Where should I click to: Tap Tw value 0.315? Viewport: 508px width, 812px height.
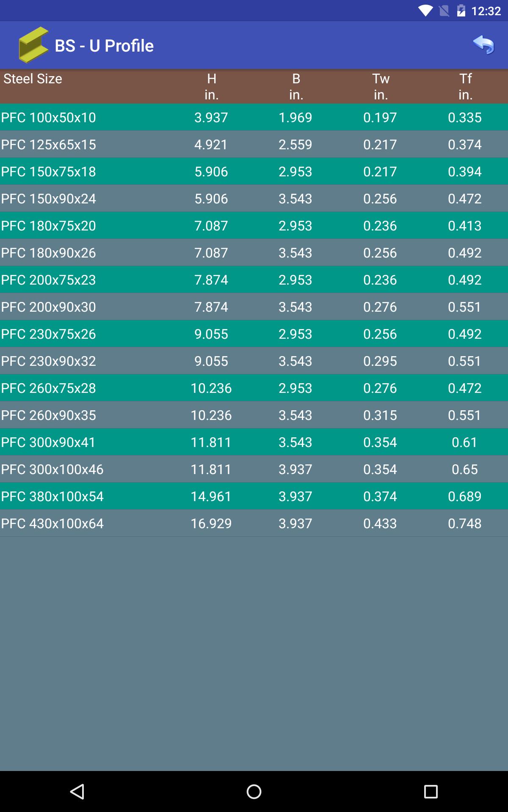(x=380, y=415)
